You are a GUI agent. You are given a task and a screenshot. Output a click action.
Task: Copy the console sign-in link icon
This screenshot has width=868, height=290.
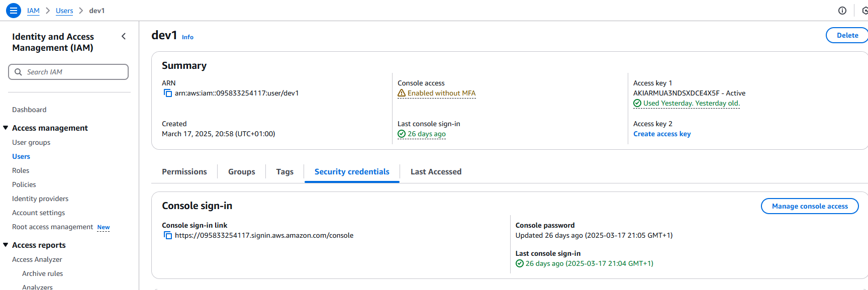coord(168,236)
